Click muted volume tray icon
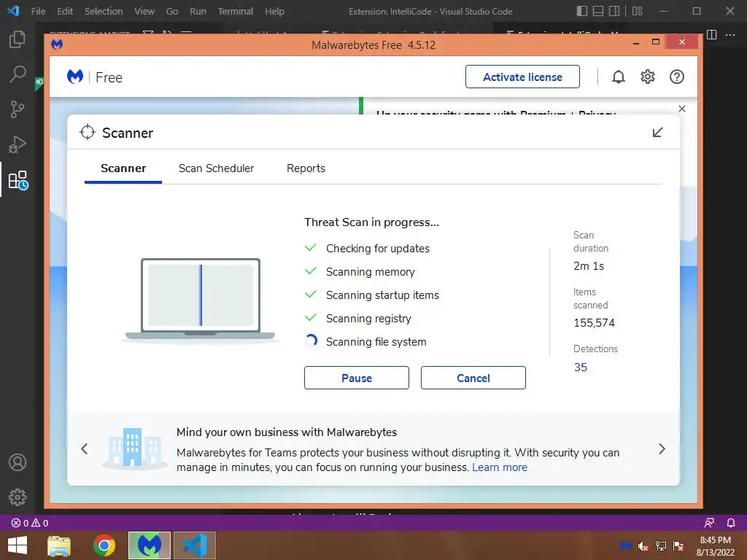Viewport: 747px width, 560px height. pyautogui.click(x=643, y=545)
